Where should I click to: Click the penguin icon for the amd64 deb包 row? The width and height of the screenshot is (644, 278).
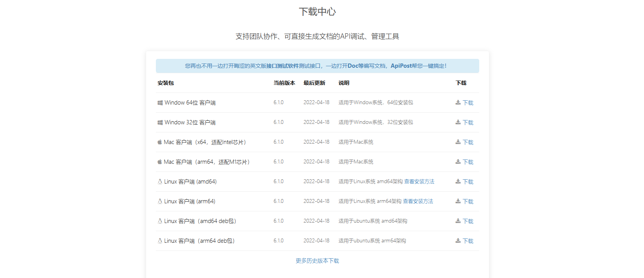coord(160,221)
